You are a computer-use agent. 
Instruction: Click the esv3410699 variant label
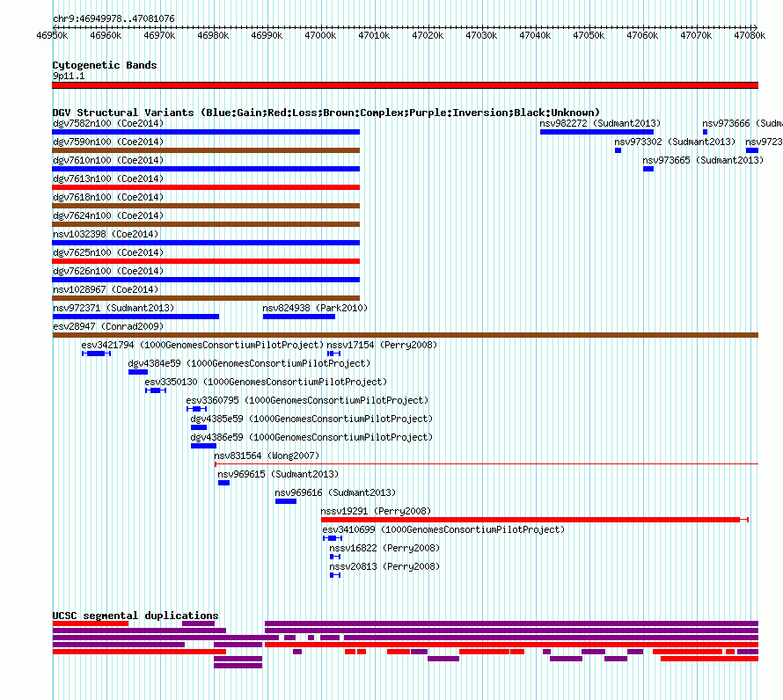[x=443, y=529]
